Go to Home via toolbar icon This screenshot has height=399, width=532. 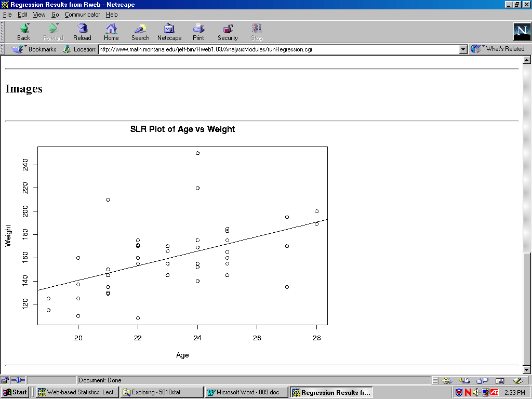tap(111, 32)
